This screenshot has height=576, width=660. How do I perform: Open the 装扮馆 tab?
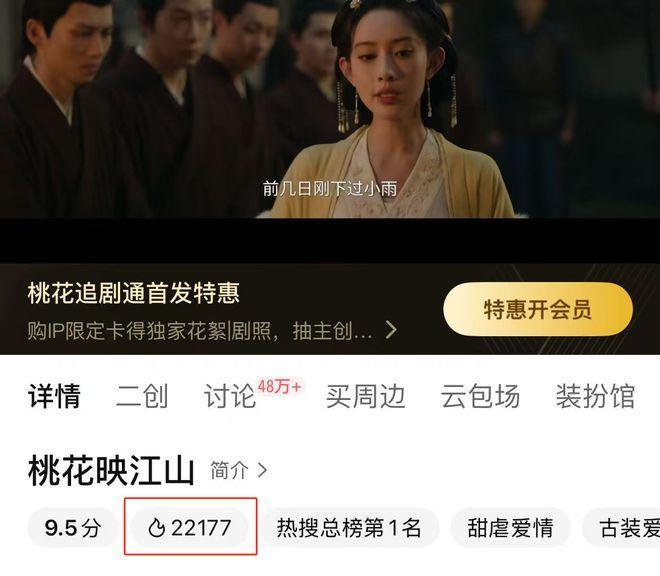point(595,396)
